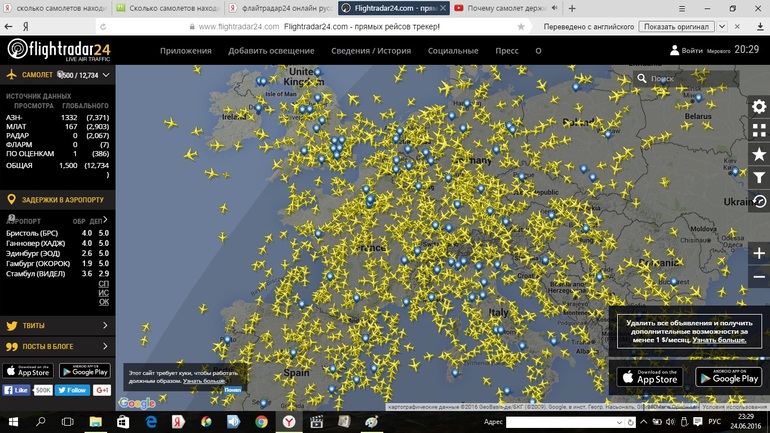Image resolution: width=770 pixels, height=433 pixels.
Task: Collapse the Самолет aircraft panel
Action: point(106,75)
